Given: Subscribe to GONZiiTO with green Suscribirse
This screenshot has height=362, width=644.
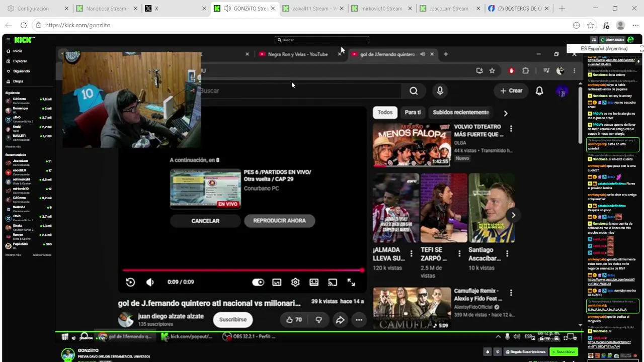Looking at the screenshot, I should [x=563, y=352].
